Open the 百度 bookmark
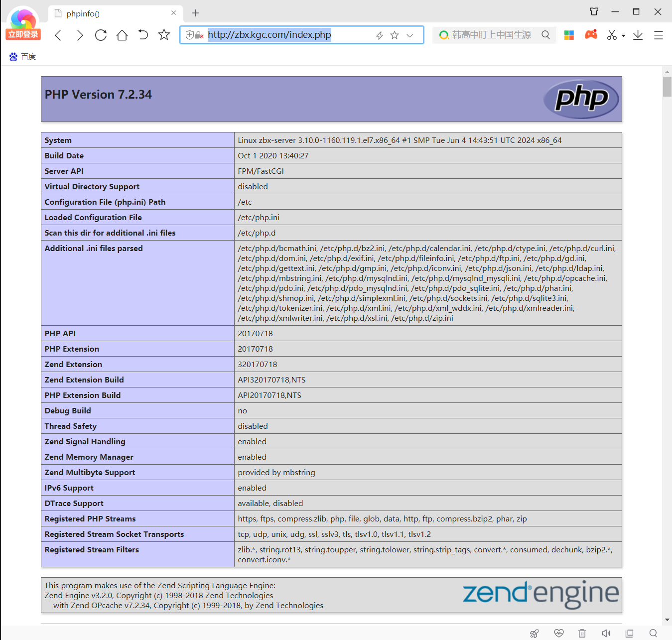 22,57
